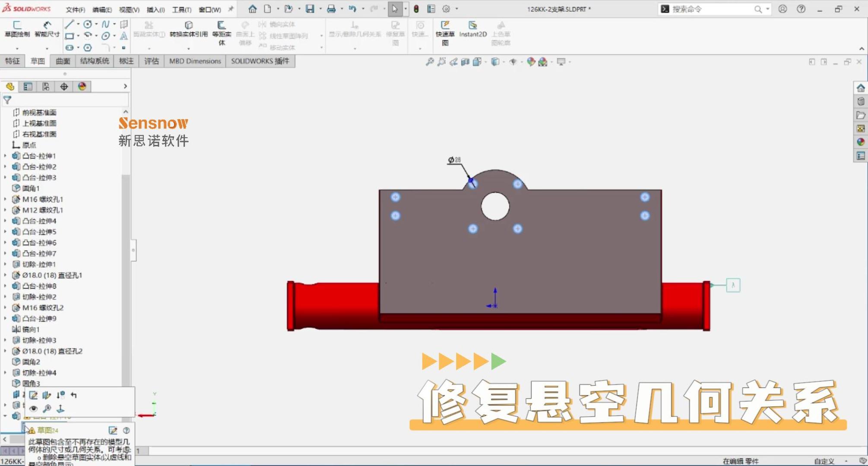Click Edit Sketch icon in context toolbar
The image size is (868, 466).
(x=33, y=395)
